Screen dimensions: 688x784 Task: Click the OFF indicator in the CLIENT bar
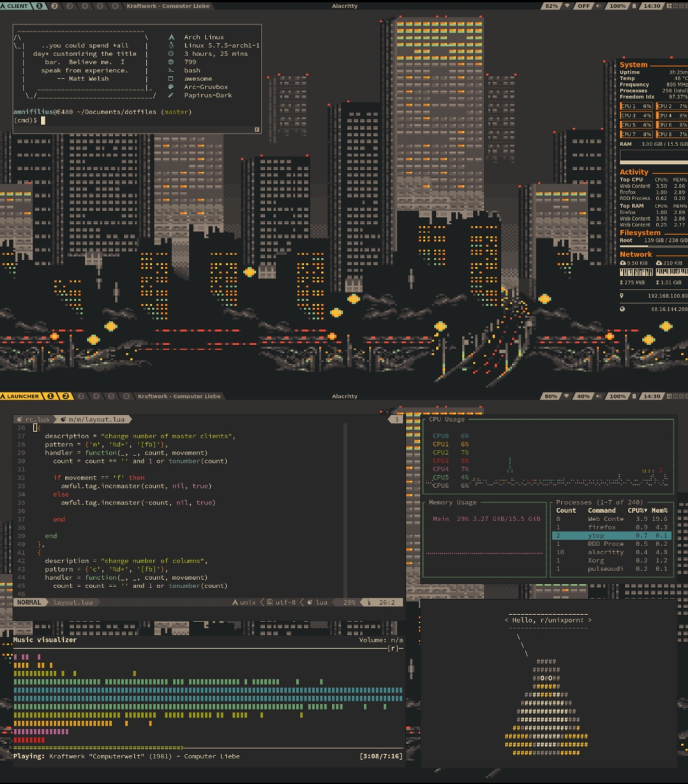pos(583,6)
